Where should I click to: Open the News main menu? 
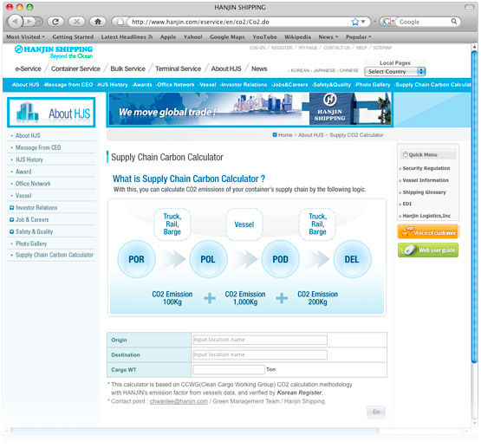pos(259,68)
